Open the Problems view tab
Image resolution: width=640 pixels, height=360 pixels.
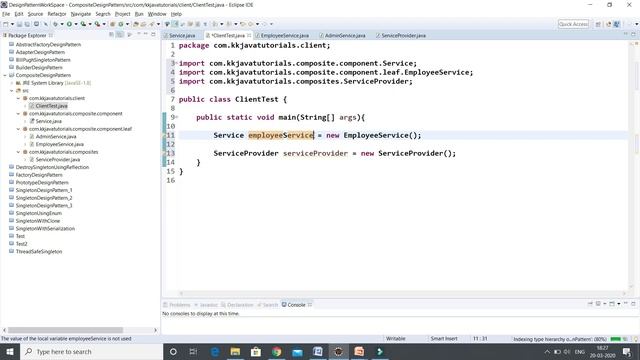coord(177,305)
